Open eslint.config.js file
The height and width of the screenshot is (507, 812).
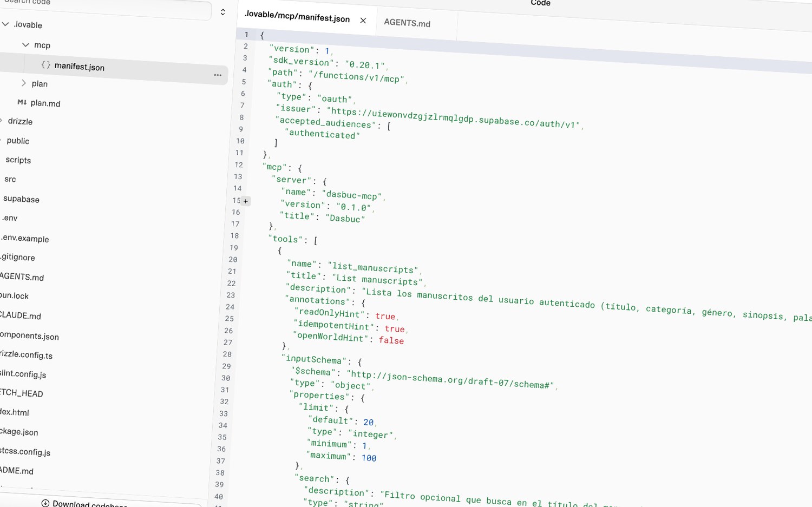point(23,374)
